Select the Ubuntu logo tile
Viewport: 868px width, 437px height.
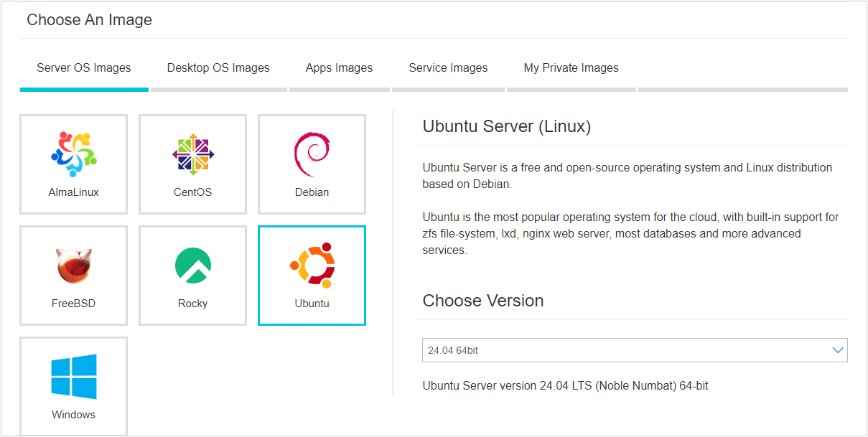312,276
